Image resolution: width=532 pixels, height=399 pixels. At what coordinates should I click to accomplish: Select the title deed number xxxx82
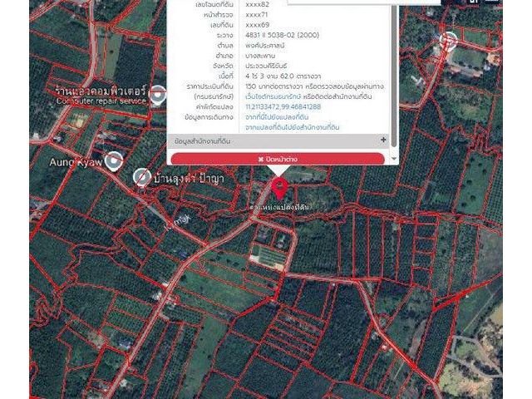pyautogui.click(x=257, y=4)
